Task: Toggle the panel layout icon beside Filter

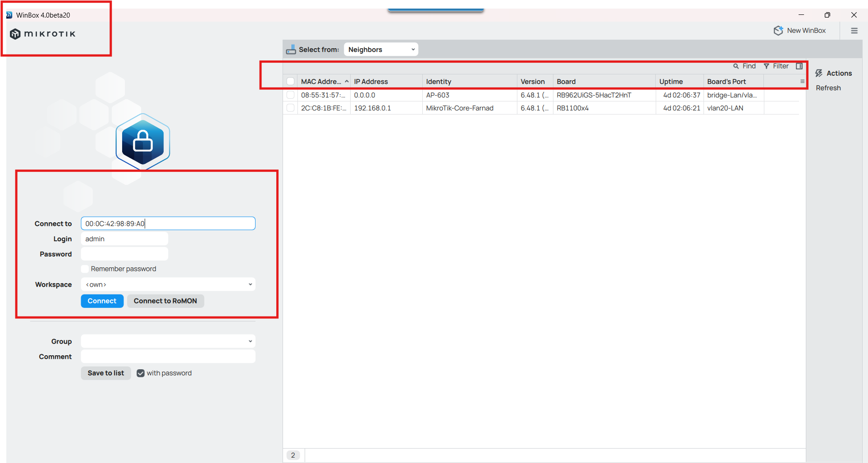Action: pos(799,66)
